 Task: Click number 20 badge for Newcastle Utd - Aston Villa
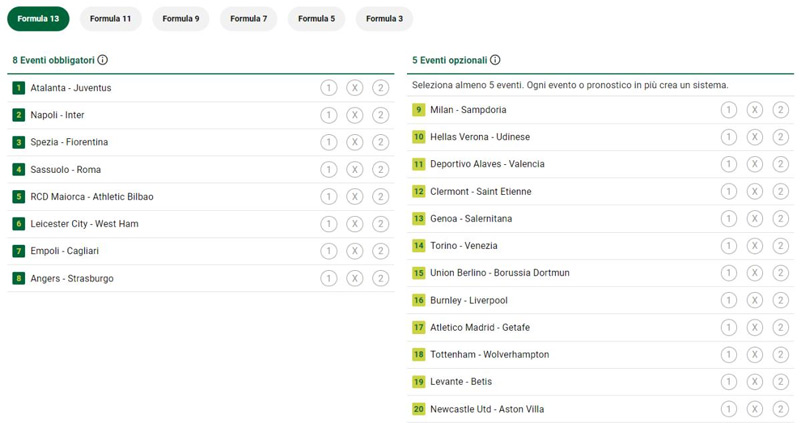coord(419,409)
